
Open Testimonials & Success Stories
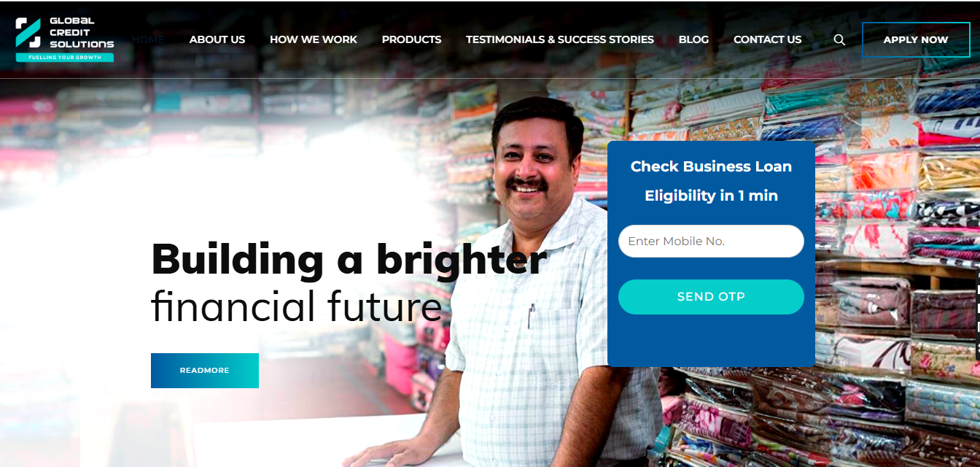click(x=560, y=39)
